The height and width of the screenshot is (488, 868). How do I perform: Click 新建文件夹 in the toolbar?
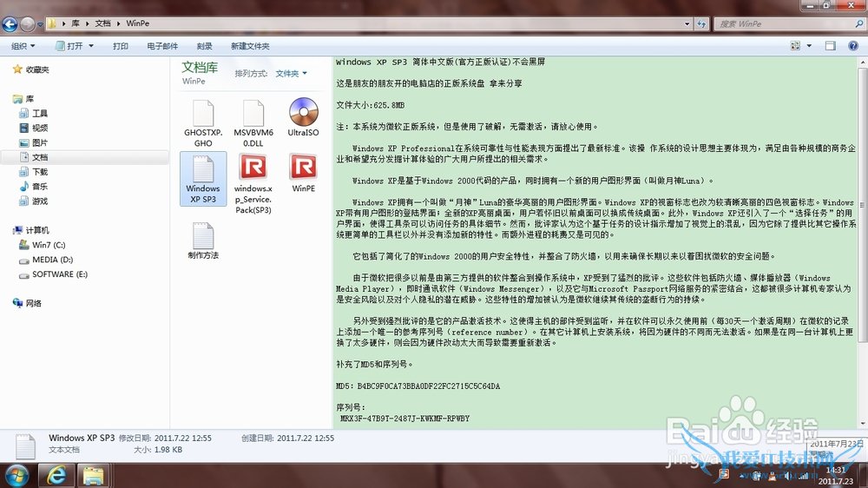(250, 46)
